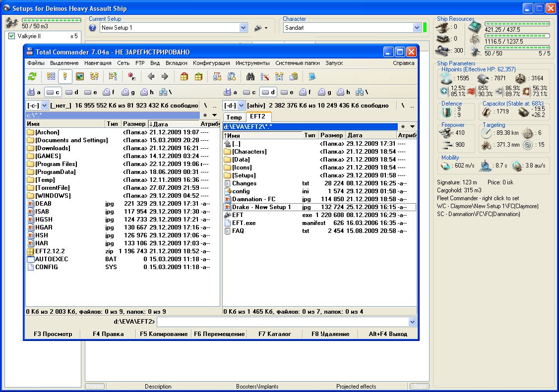This screenshot has height=392, width=559.
Task: Click the thumbnail view picture icon
Action: coord(79,76)
